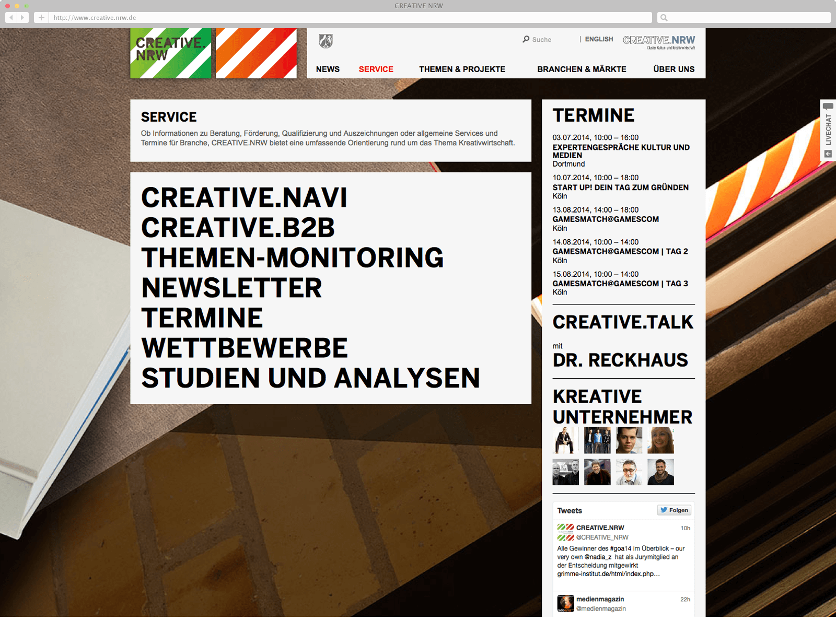Open the #goa14 hashtag in tweet
The width and height of the screenshot is (836, 644).
coord(621,548)
